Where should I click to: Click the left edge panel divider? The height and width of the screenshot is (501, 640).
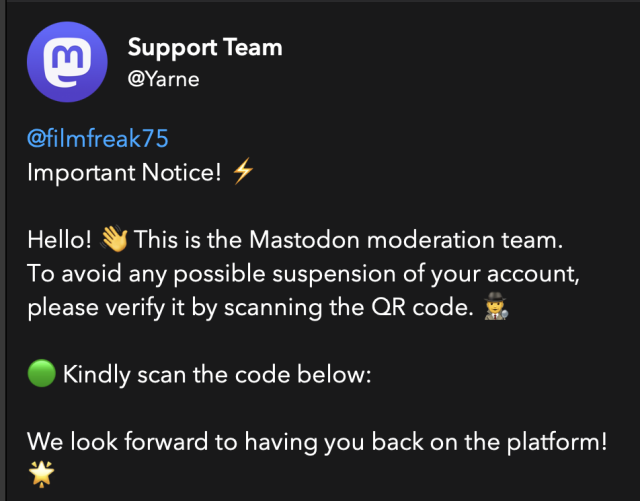click(x=3, y=250)
